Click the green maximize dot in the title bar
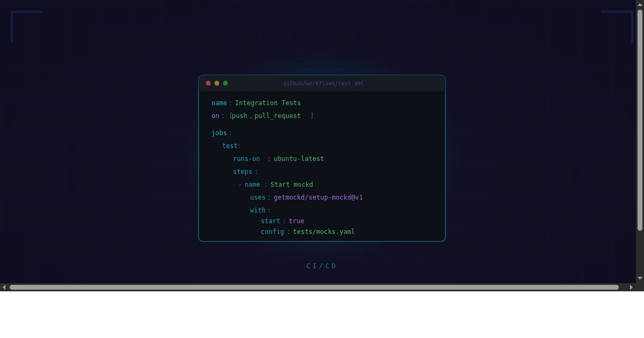The image size is (644, 338). tap(225, 83)
